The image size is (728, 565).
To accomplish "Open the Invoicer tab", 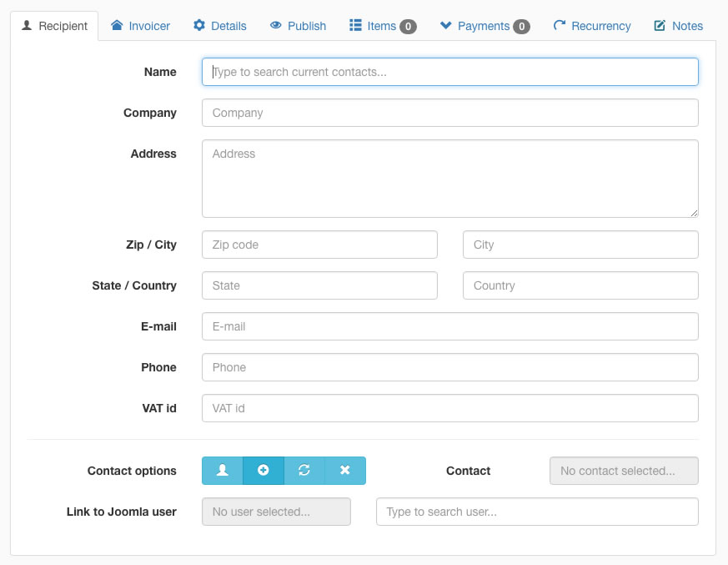I will point(140,26).
